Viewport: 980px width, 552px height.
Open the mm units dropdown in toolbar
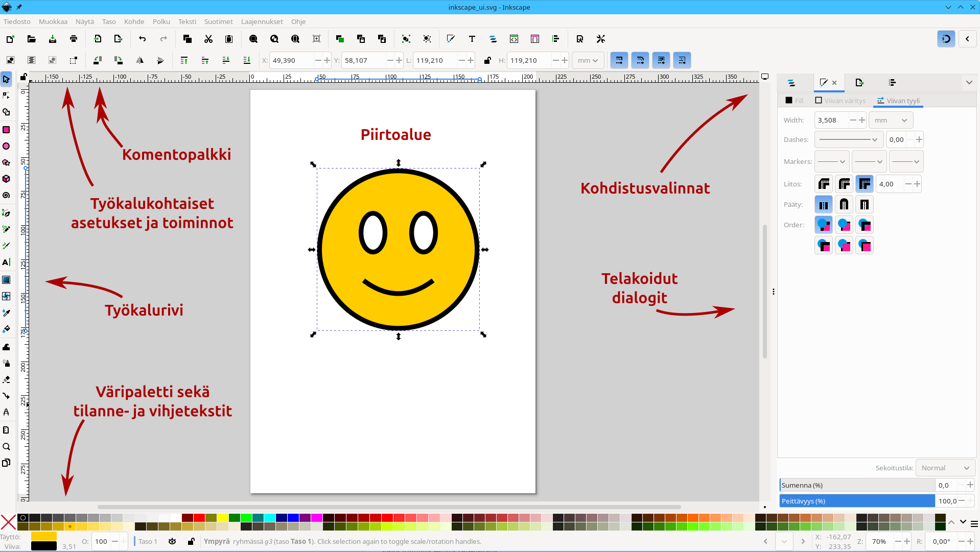point(588,60)
